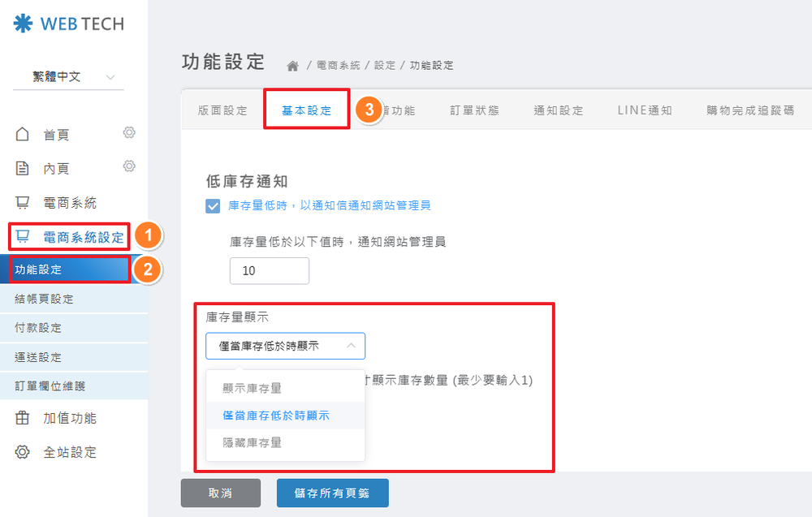Click the 取消 cancel button
The height and width of the screenshot is (517, 812).
(220, 493)
